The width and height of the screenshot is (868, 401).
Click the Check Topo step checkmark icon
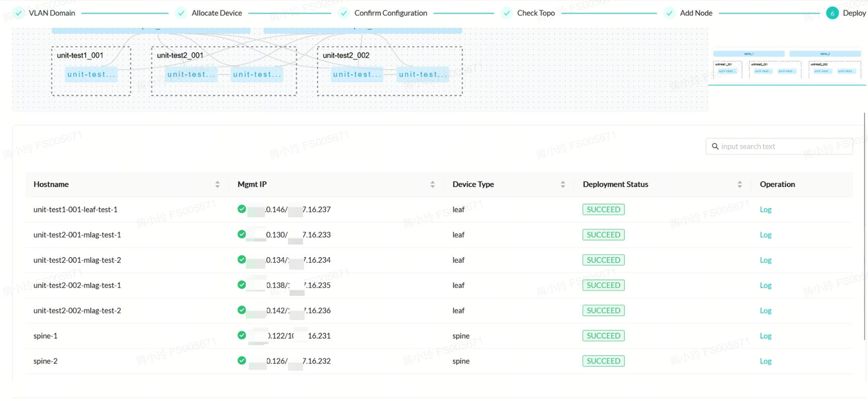coord(507,13)
